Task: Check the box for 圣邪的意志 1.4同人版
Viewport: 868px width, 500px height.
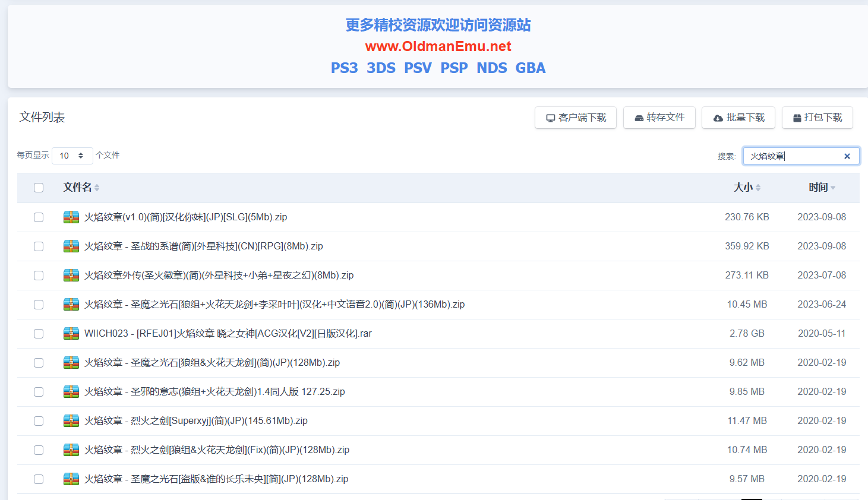Action: (39, 392)
